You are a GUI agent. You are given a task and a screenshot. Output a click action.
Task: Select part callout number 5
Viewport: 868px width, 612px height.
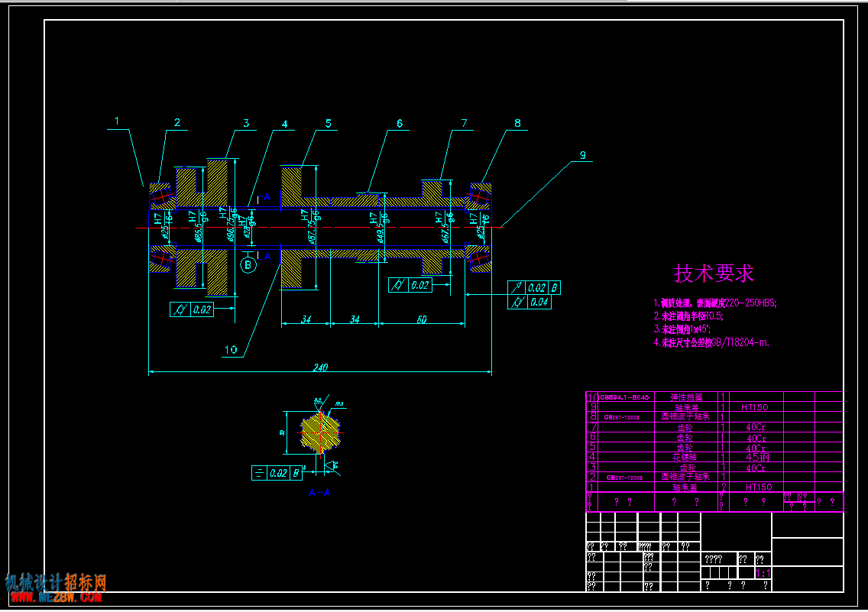coord(328,123)
